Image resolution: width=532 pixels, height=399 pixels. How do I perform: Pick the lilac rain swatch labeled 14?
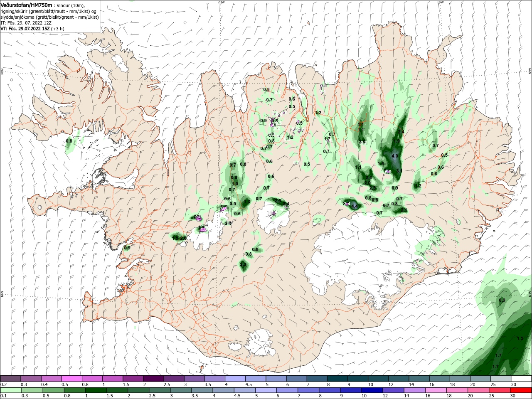414,390
